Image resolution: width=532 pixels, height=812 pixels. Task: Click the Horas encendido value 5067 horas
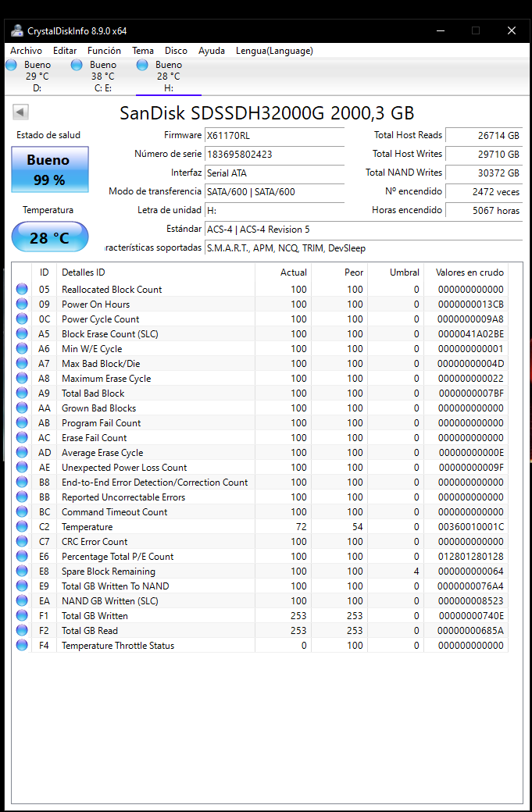point(484,210)
